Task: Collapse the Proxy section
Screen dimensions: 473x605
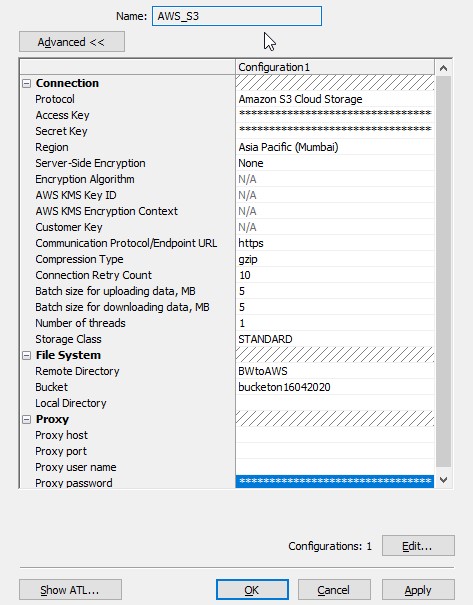Action: tap(27, 419)
